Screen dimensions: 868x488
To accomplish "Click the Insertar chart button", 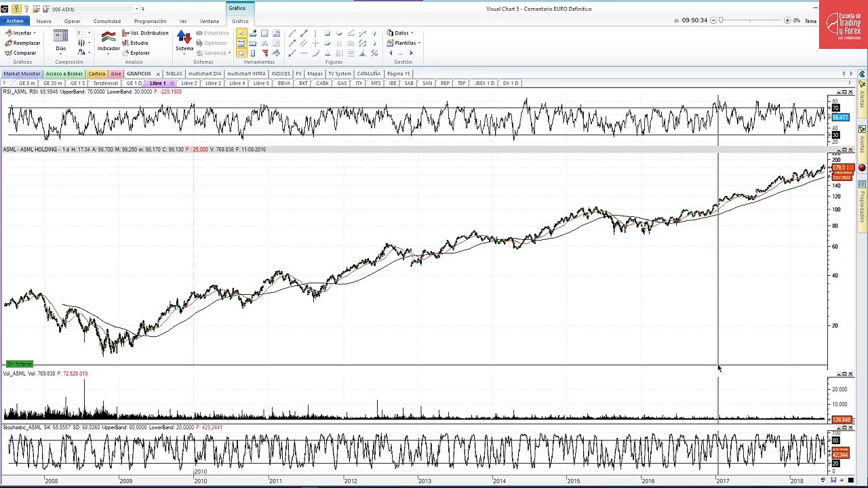I will (x=20, y=33).
